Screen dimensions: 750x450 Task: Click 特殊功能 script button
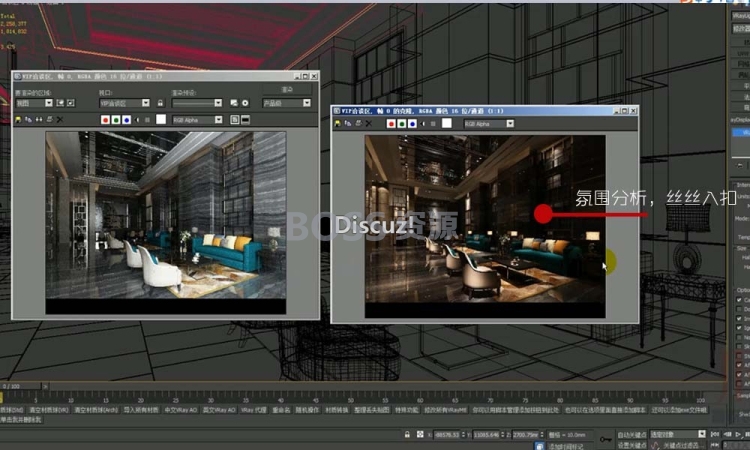(407, 410)
